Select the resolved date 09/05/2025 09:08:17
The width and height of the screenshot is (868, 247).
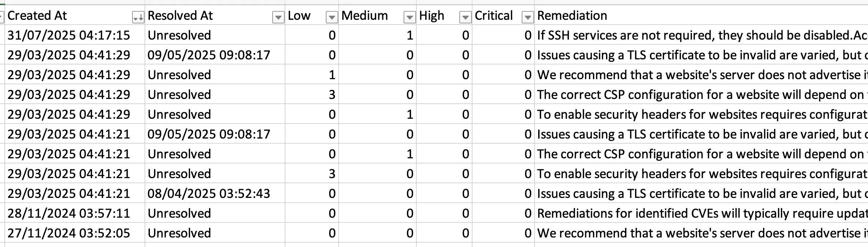(x=208, y=55)
